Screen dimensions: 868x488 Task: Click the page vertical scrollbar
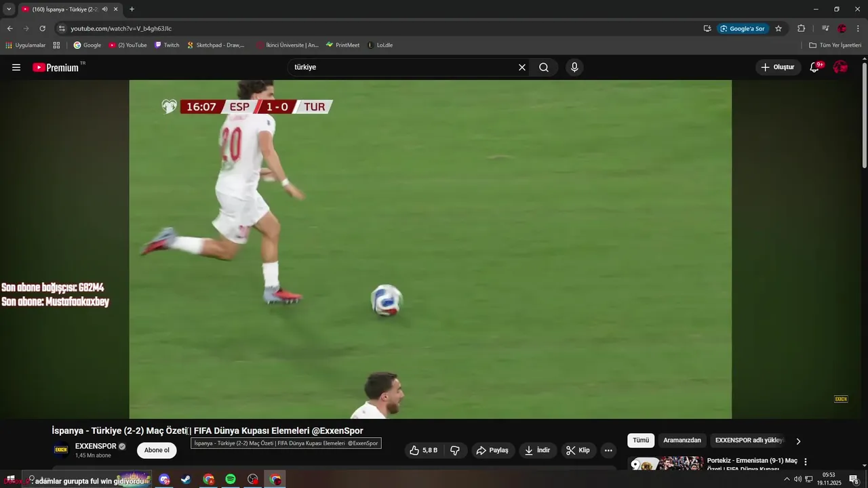tap(864, 115)
